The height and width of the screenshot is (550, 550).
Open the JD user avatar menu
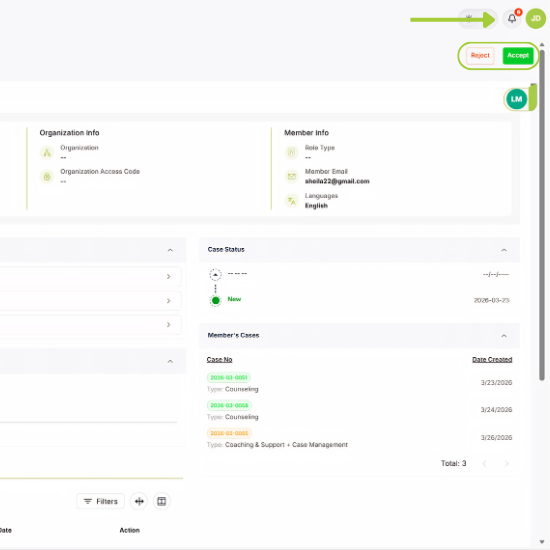[x=536, y=19]
